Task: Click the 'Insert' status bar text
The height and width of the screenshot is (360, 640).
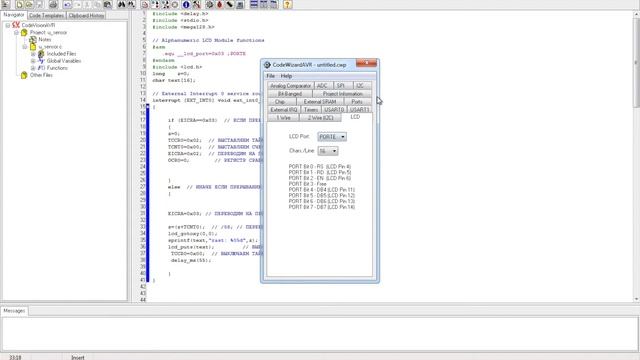Action: [78, 357]
